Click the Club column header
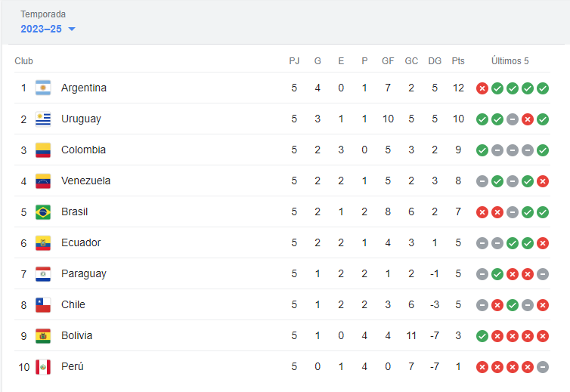Image resolution: width=570 pixels, height=392 pixels. pos(23,60)
